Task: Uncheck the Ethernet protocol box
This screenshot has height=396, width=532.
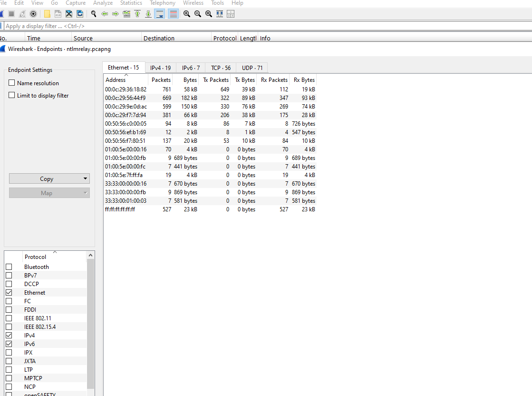Action: pos(9,292)
